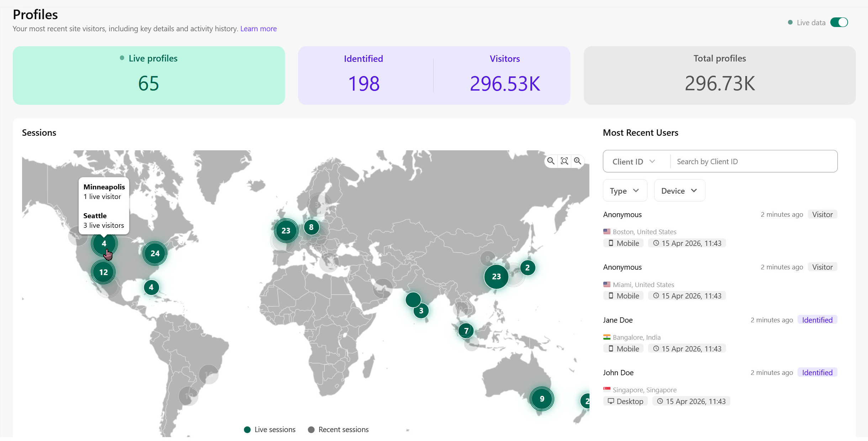Open the 7-session cluster near Singapore

pos(466,331)
